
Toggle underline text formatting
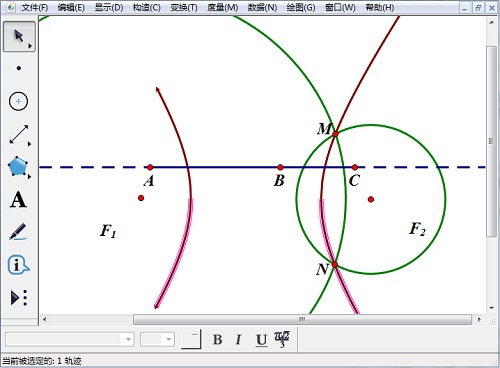tap(261, 340)
